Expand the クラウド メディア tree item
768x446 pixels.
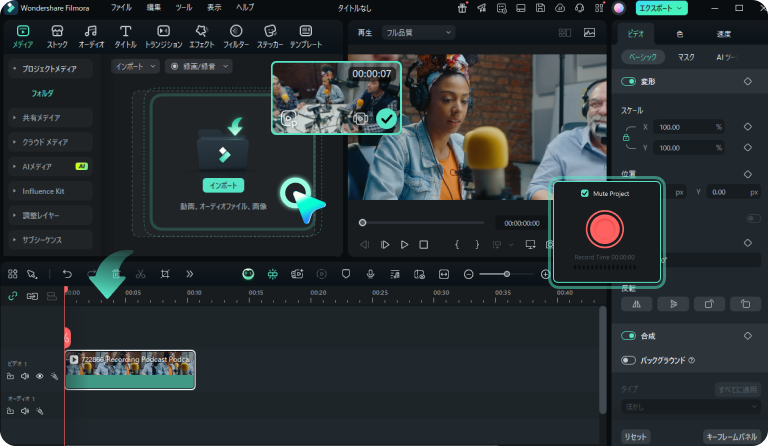(x=50, y=142)
